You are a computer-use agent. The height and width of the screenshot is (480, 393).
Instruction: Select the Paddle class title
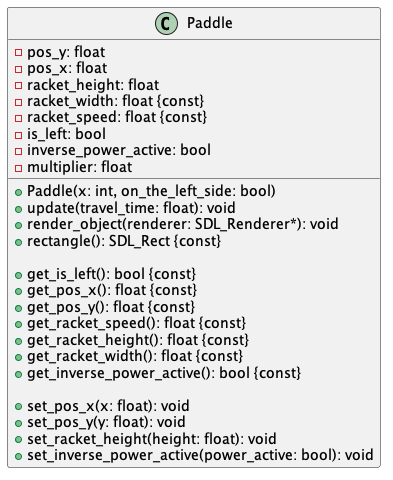[210, 23]
